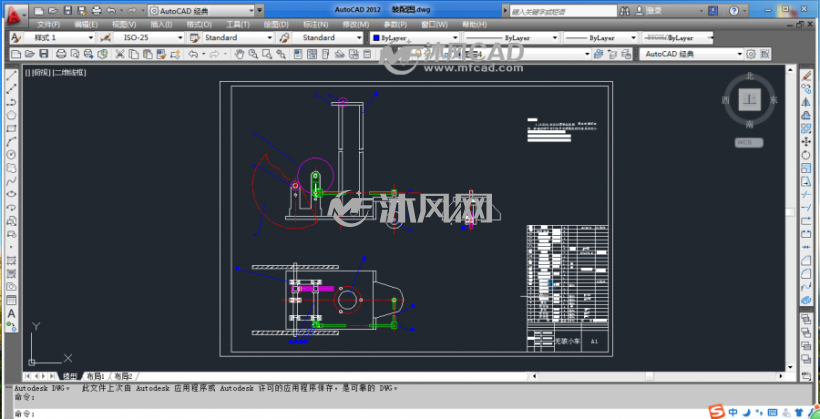820x419 pixels.
Task: Open the 文件(F) menu
Action: [48, 25]
